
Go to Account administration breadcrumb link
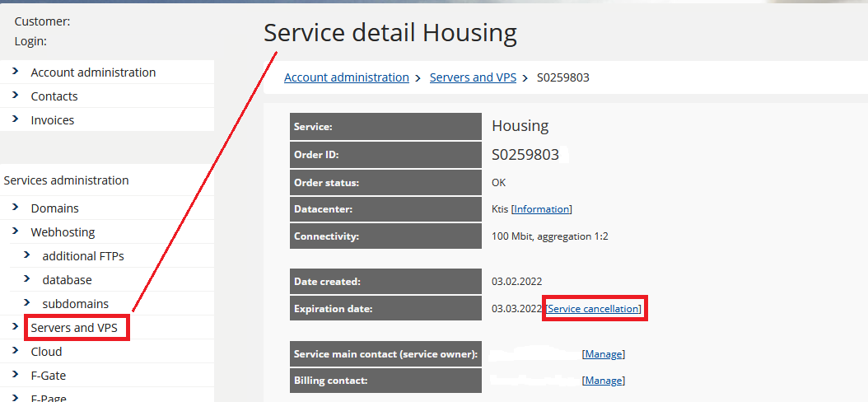coord(347,77)
